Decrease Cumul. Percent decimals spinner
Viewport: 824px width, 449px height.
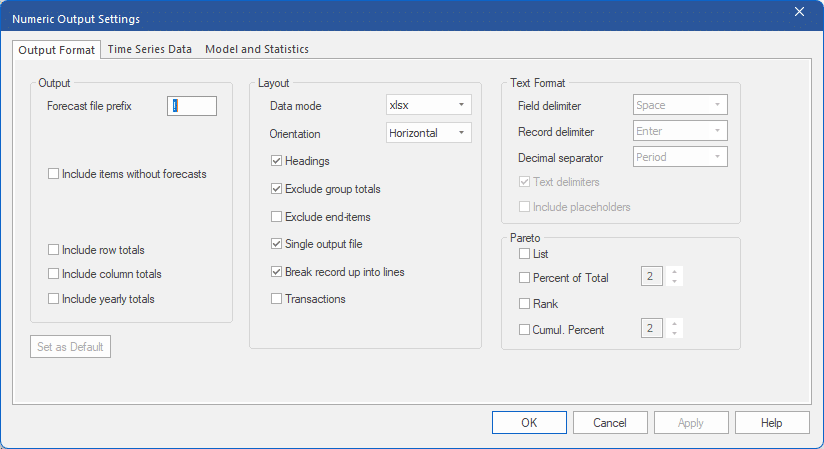point(674,333)
